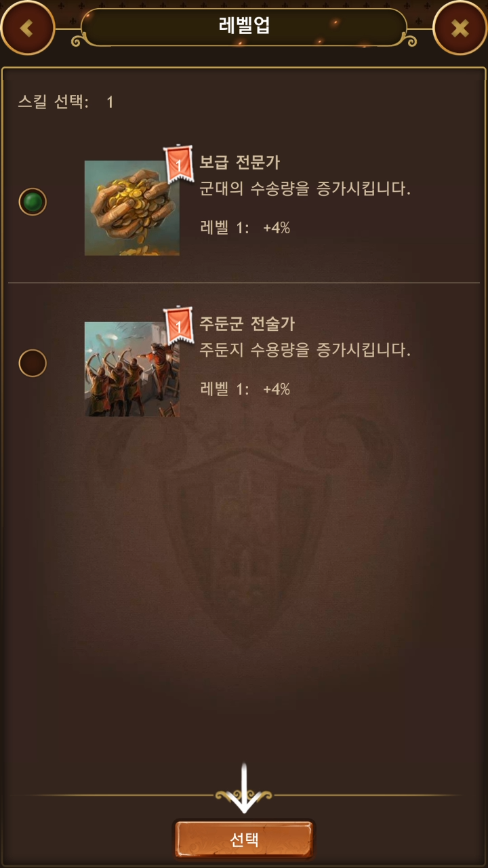Tap the 주둔군 전술가 skill title
This screenshot has height=868, width=488.
click(x=247, y=324)
